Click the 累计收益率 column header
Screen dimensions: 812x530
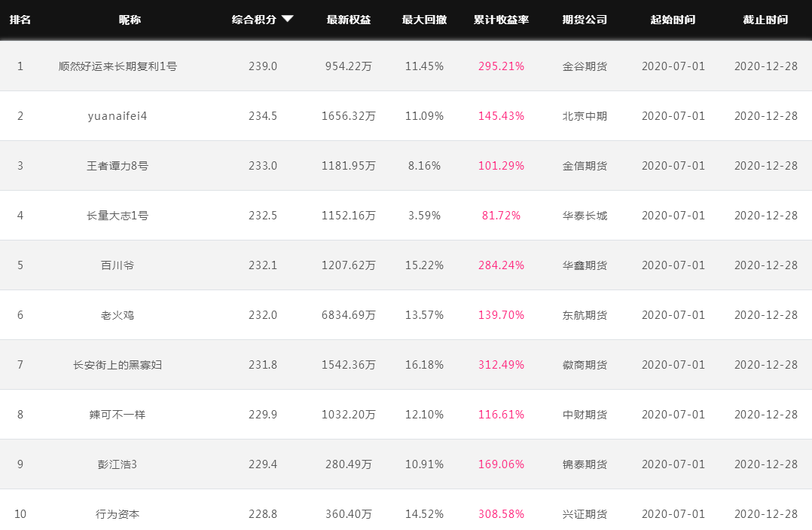pyautogui.click(x=501, y=20)
